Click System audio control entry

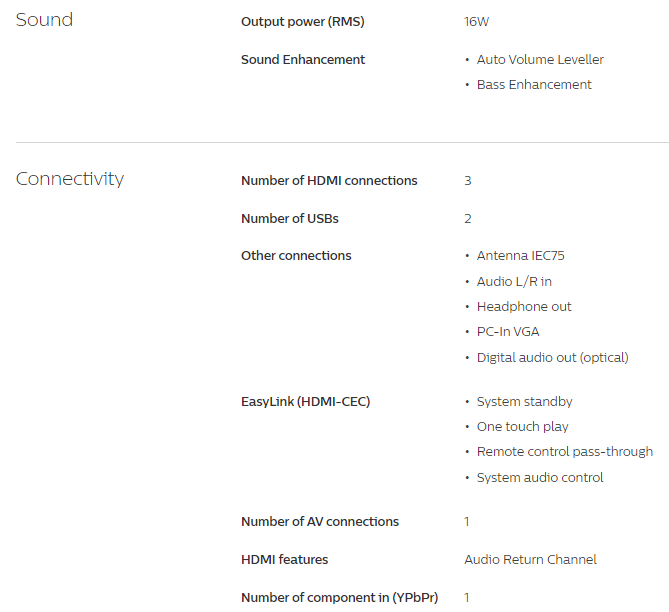[x=540, y=478]
